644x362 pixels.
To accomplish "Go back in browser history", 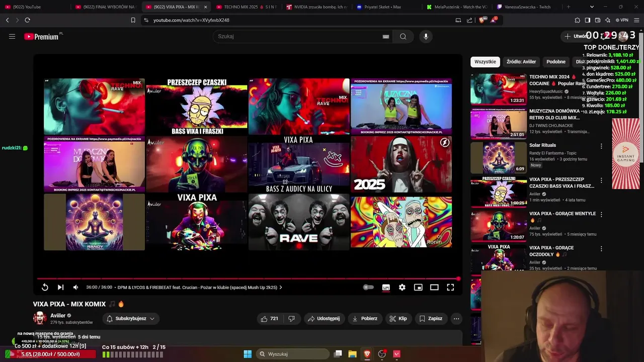I will (x=7, y=20).
